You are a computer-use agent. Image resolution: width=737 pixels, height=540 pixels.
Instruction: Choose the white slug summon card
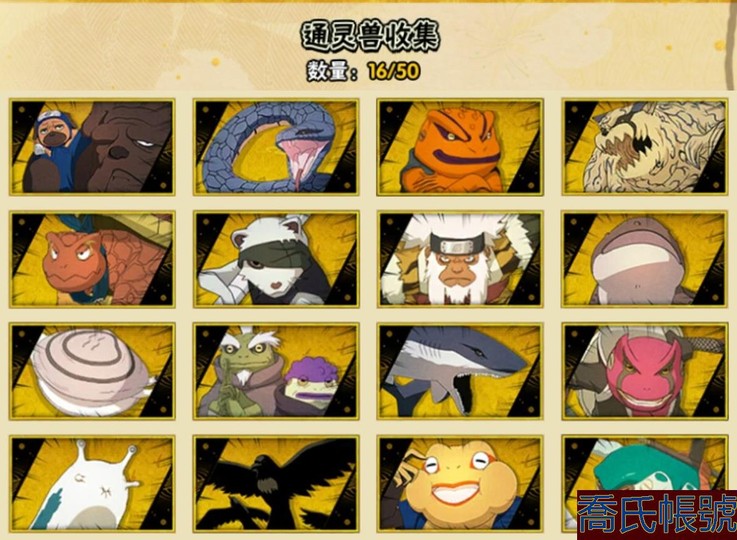[x=92, y=484]
